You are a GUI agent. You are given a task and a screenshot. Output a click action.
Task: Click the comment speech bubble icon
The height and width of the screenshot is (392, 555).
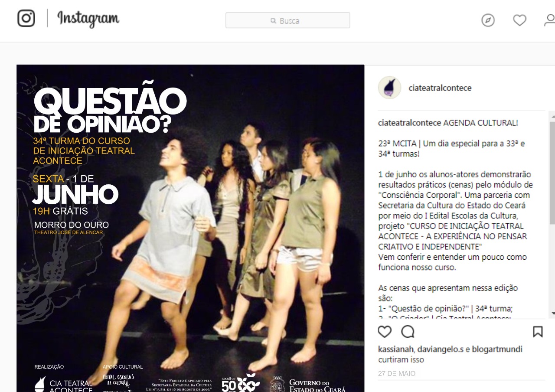click(408, 332)
